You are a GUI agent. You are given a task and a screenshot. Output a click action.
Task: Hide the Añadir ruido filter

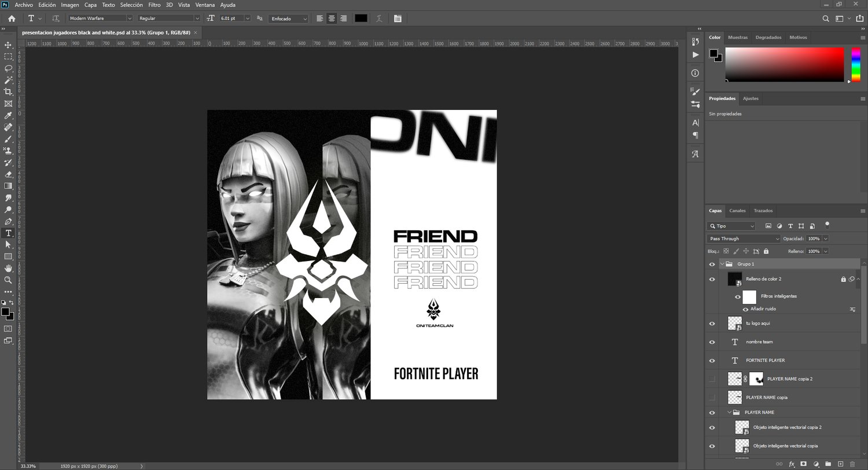coord(745,309)
